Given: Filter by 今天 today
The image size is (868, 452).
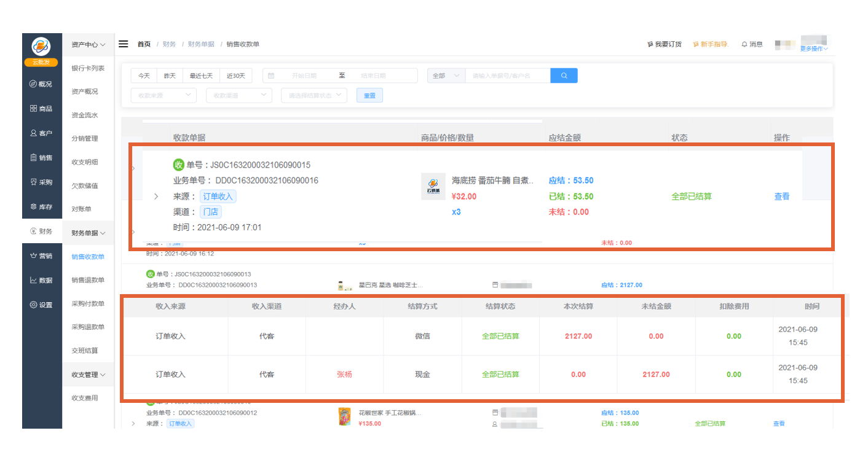Looking at the screenshot, I should pyautogui.click(x=144, y=76).
